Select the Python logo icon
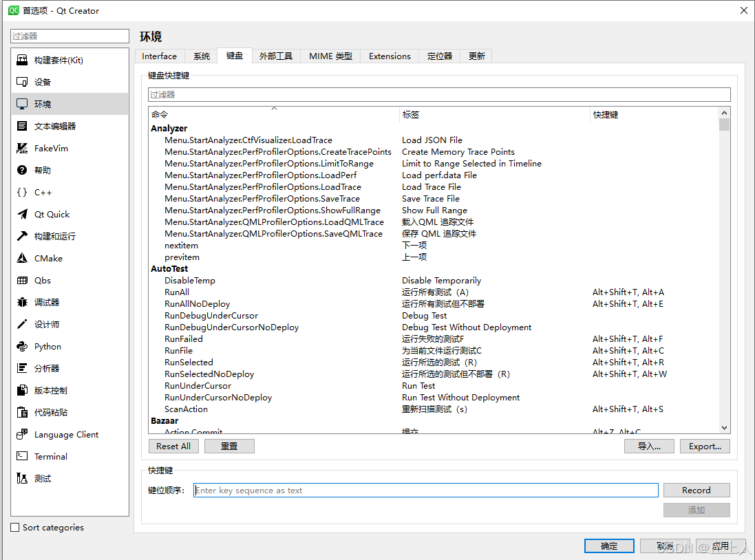Viewport: 755px width, 560px height. (22, 346)
